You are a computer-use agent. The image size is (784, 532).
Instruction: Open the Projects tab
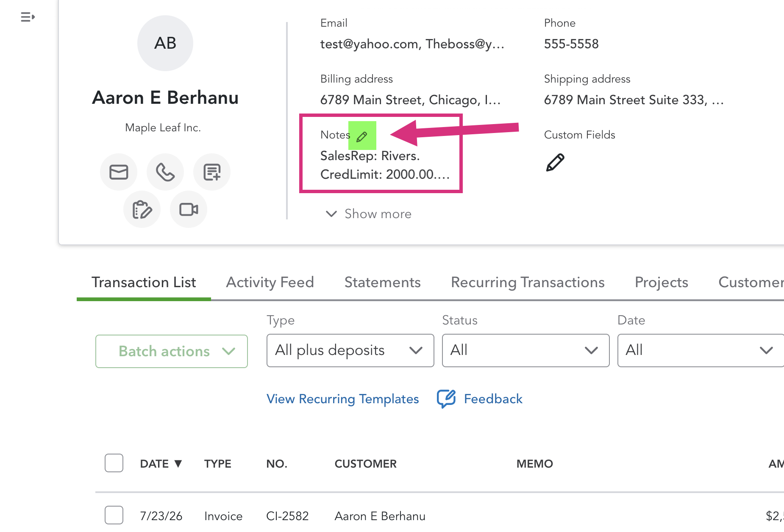[x=662, y=282]
